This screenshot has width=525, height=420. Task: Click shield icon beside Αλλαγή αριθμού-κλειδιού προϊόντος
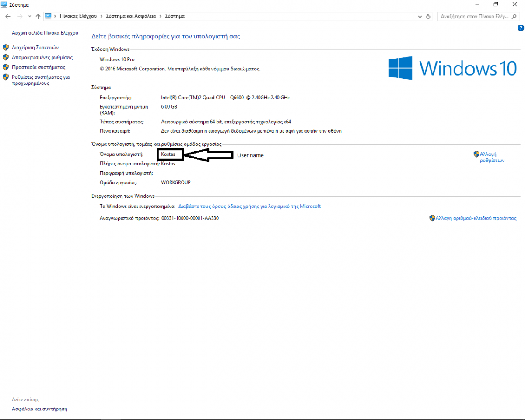pos(432,218)
